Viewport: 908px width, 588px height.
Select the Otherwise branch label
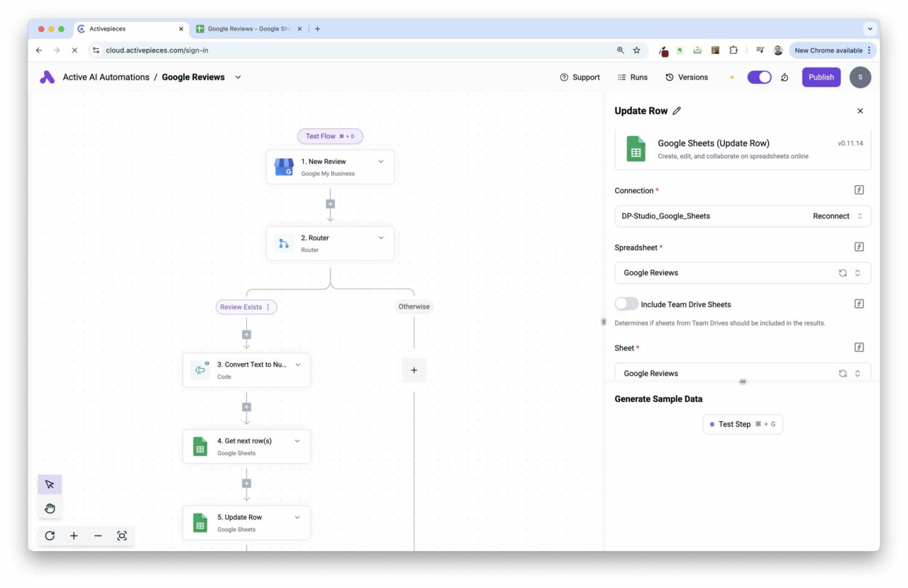coord(414,307)
